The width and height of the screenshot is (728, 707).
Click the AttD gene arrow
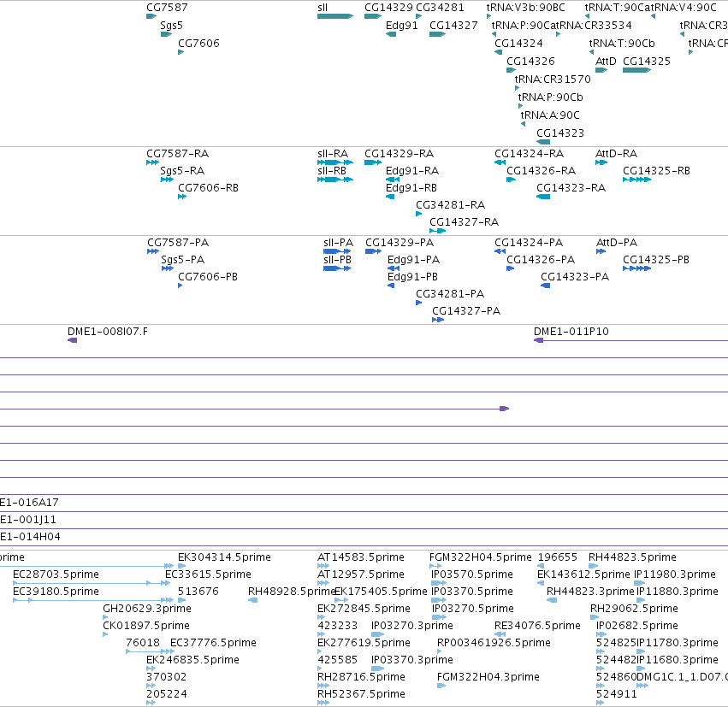click(x=601, y=70)
